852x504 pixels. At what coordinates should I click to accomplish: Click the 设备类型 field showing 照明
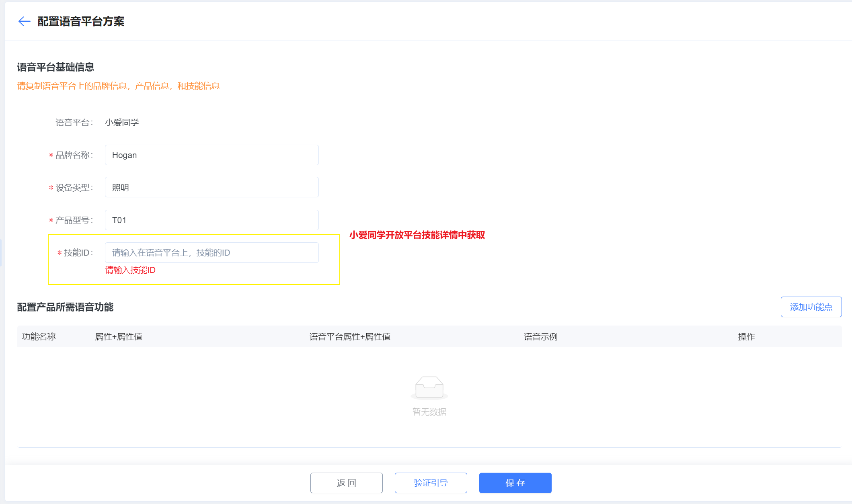tap(212, 187)
